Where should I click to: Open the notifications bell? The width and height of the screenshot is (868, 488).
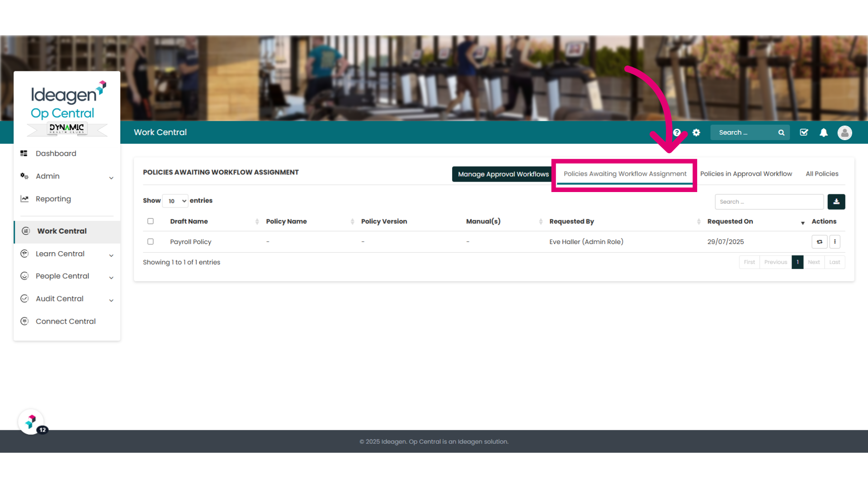[x=824, y=132]
